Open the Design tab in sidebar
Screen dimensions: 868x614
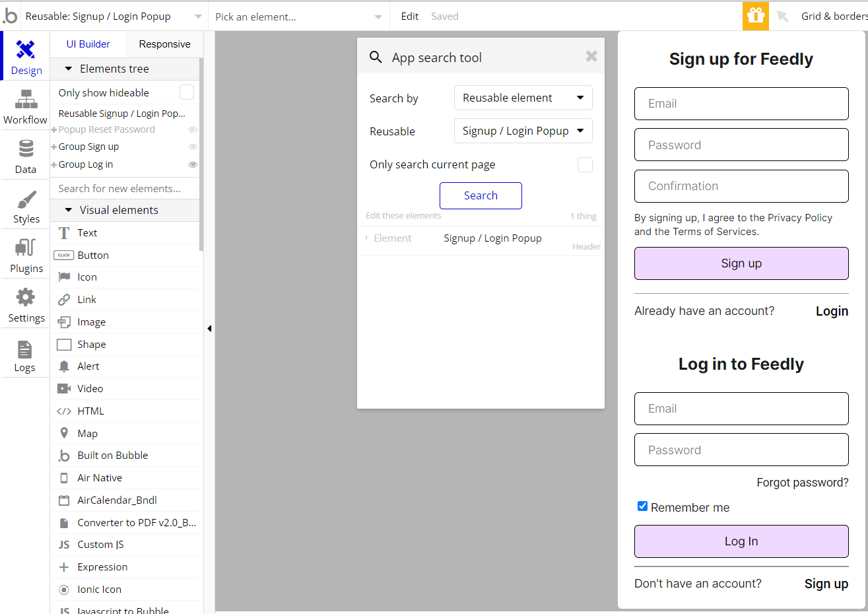[25, 56]
